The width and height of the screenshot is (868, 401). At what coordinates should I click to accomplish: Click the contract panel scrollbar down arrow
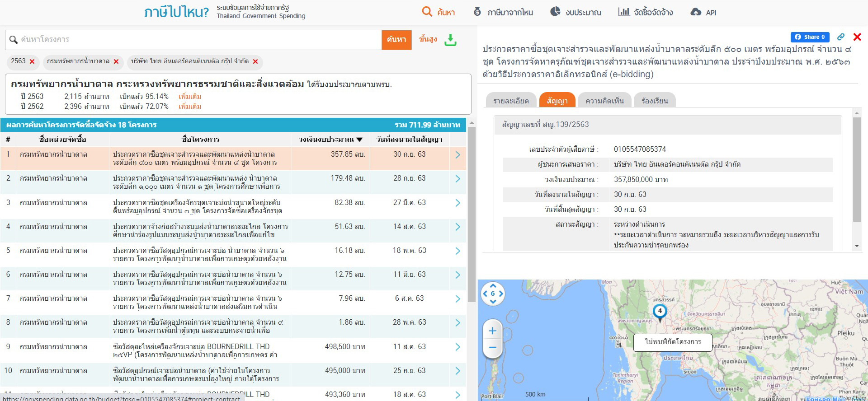[857, 246]
